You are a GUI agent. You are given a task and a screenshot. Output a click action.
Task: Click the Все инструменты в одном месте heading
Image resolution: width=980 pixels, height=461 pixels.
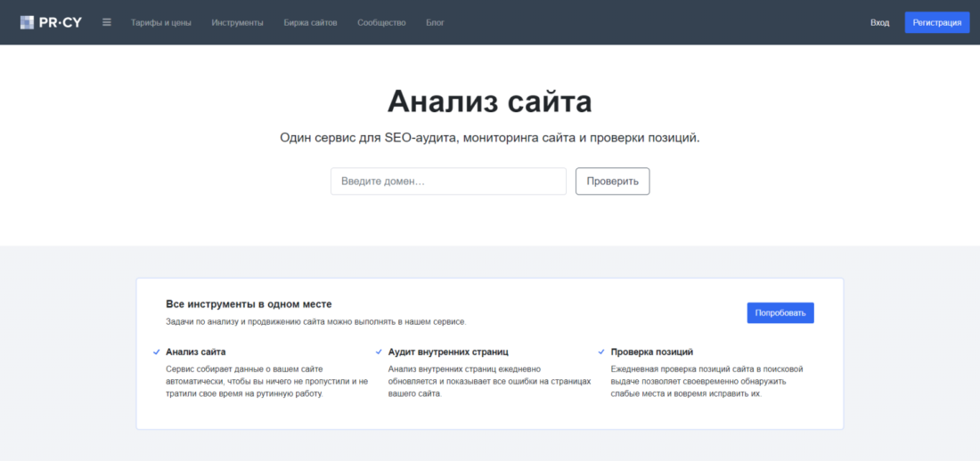249,304
